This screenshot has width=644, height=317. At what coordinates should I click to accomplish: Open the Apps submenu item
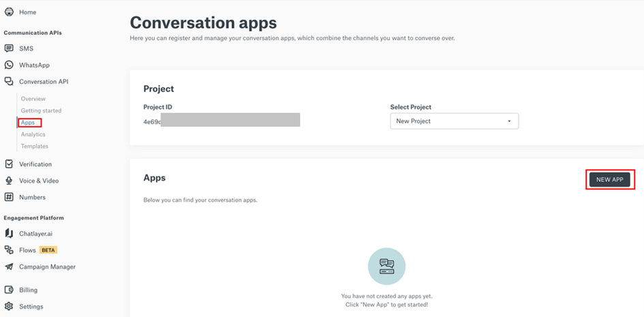point(28,123)
